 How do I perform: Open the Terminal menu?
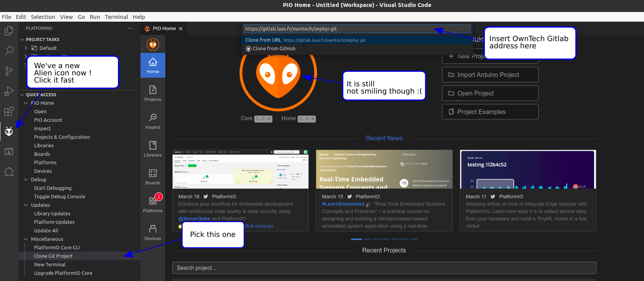pyautogui.click(x=116, y=17)
